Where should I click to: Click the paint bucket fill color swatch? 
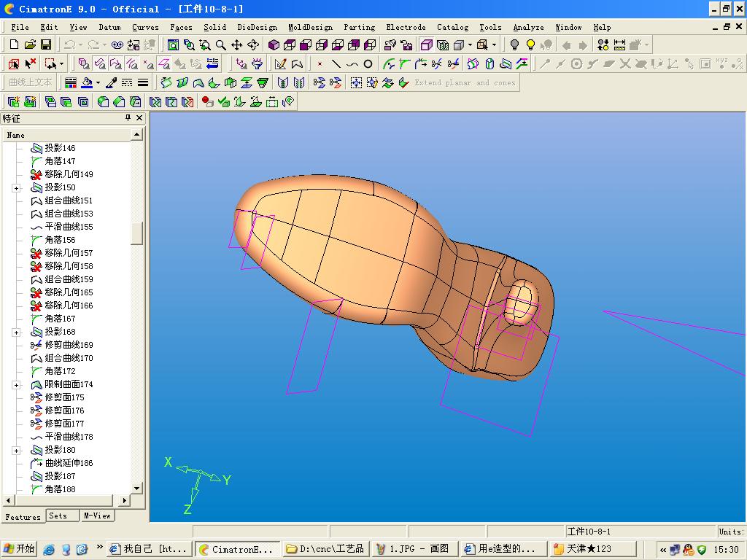coord(88,83)
